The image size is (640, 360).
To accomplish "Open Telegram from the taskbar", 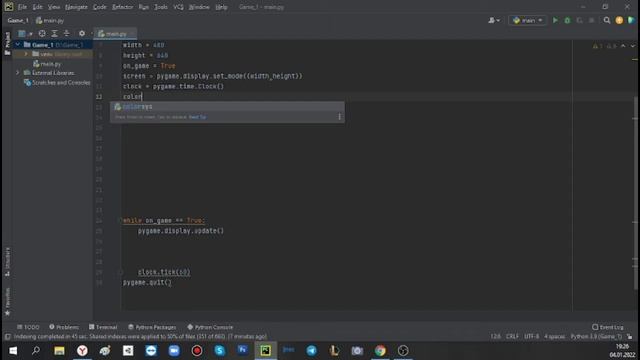I will pyautogui.click(x=311, y=351).
